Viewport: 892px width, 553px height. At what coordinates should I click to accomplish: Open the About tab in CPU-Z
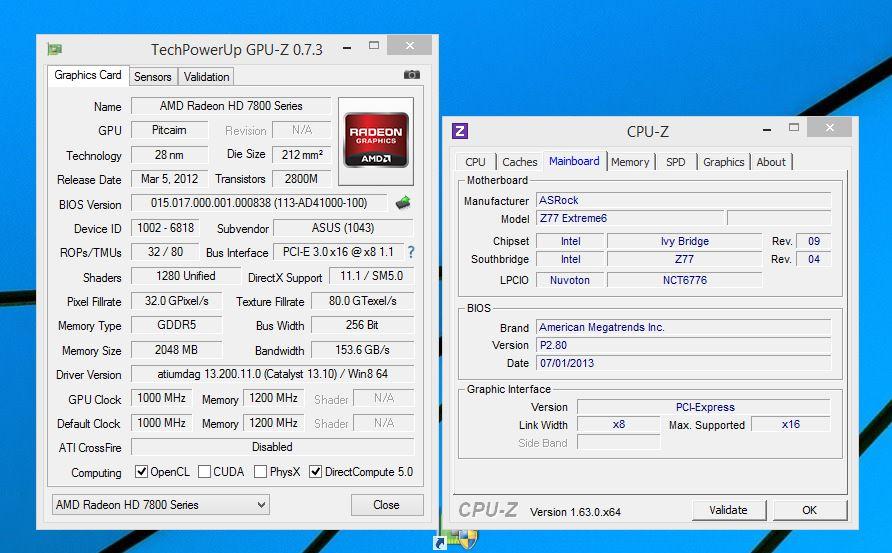click(771, 162)
